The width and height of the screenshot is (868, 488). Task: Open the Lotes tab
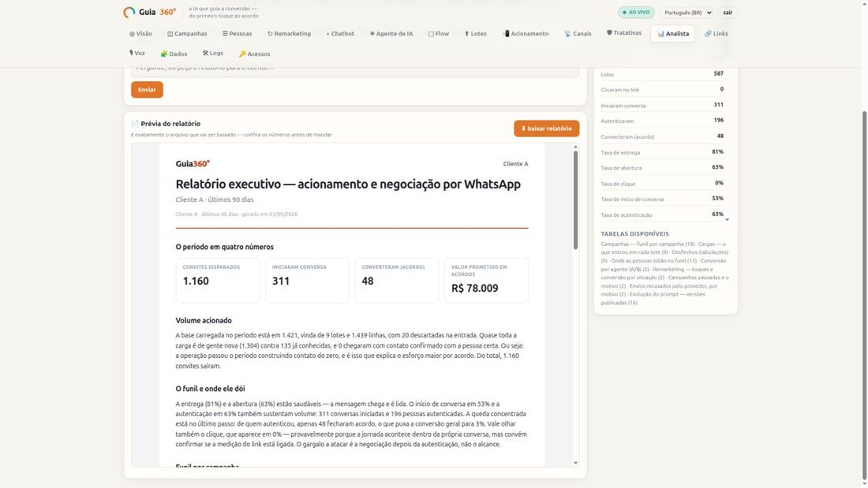pyautogui.click(x=476, y=34)
